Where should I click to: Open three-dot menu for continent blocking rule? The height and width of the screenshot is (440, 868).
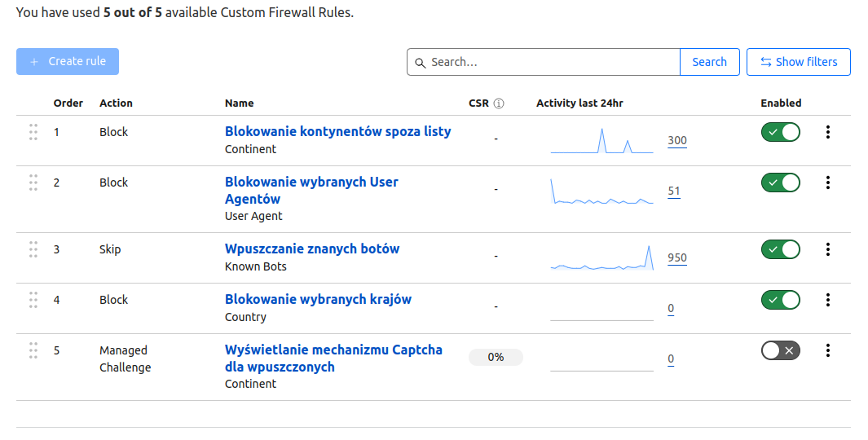828,132
